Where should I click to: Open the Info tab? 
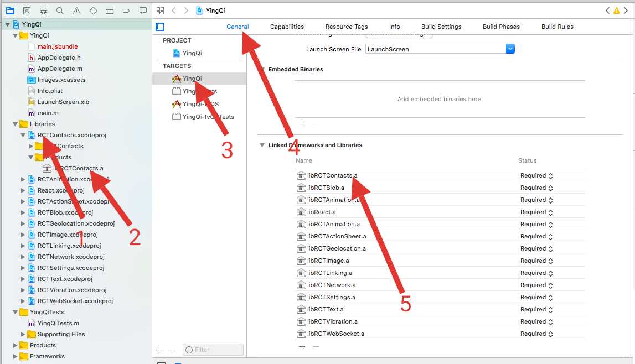394,27
